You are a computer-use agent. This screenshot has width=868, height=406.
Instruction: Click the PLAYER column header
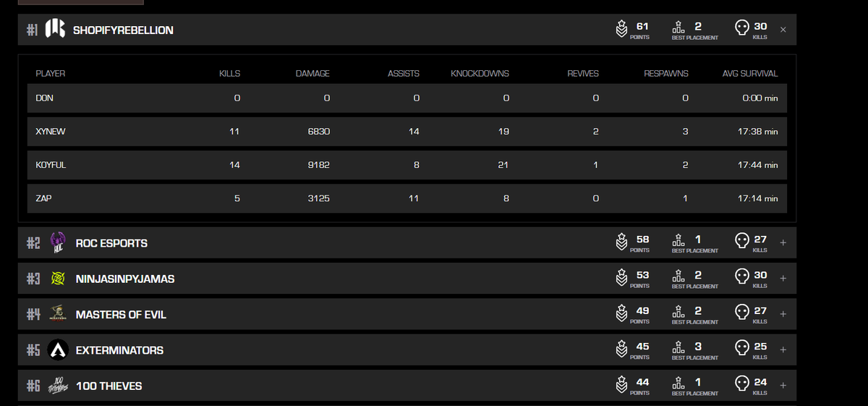click(x=51, y=74)
